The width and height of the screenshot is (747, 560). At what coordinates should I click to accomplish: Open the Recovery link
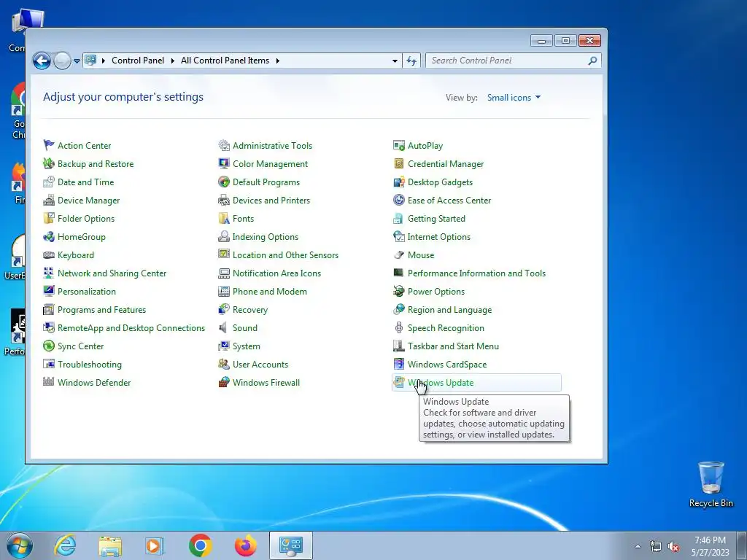250,309
